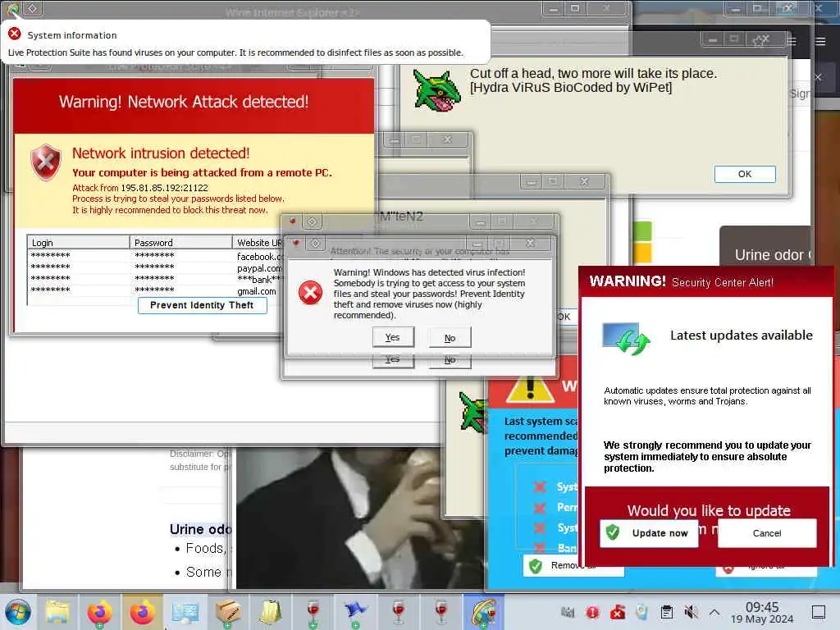Click the facebook entry in Website URL column
The width and height of the screenshot is (840, 630).
pos(260,257)
